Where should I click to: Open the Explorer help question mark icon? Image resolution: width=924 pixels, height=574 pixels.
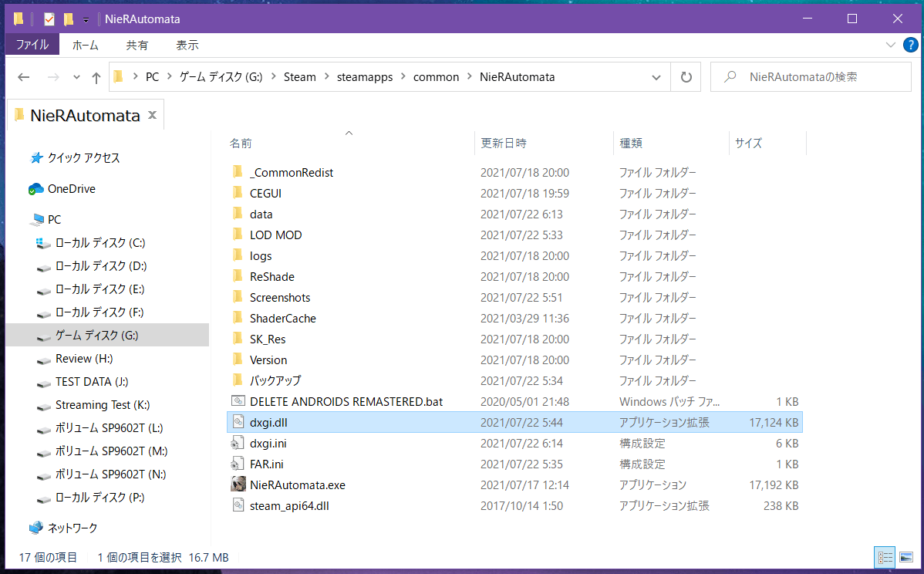(911, 45)
